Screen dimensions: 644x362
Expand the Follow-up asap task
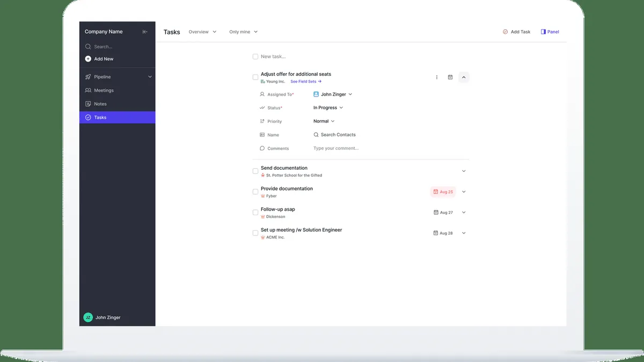464,212
